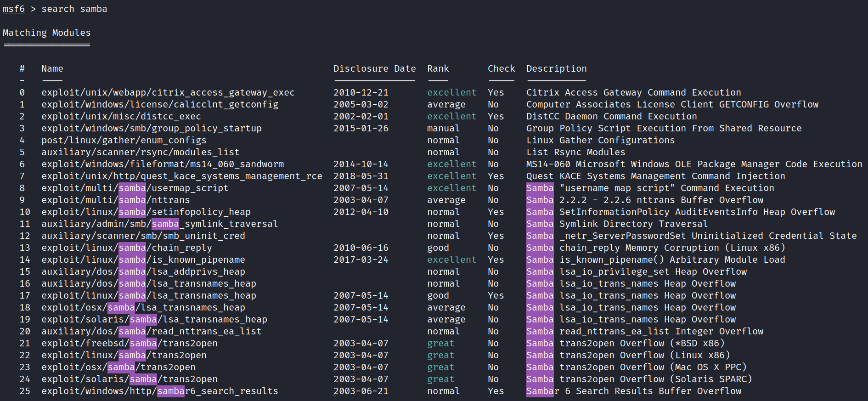Click the MS14-060 OLE Package Manager description

pos(694,164)
